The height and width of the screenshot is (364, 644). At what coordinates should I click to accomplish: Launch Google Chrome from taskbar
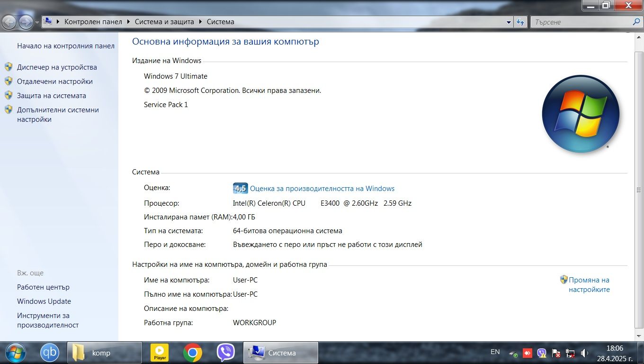coord(193,353)
